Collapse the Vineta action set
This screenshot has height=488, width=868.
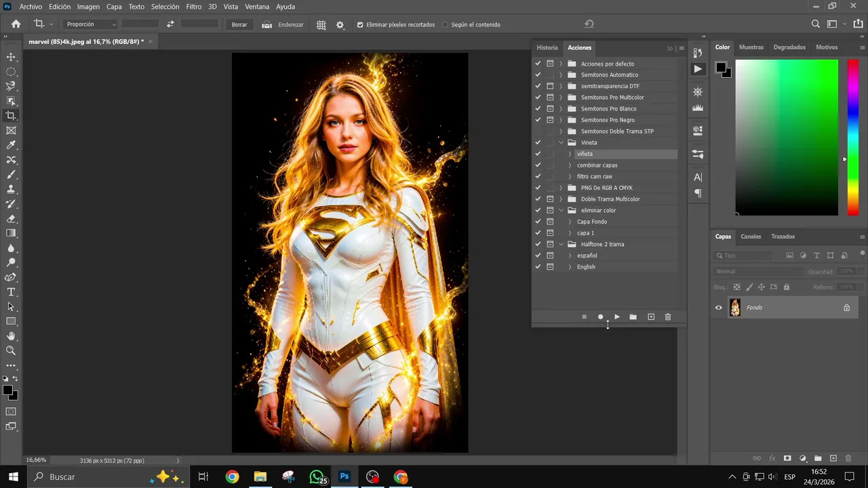point(561,142)
